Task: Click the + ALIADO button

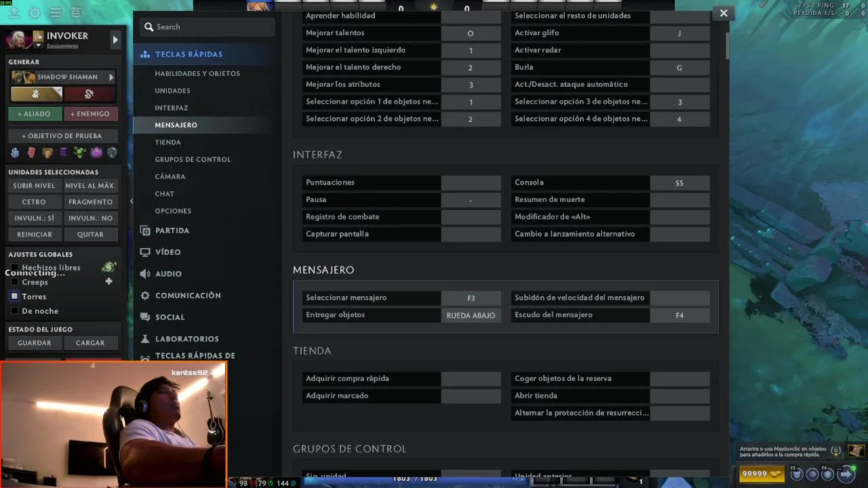Action: [x=35, y=114]
